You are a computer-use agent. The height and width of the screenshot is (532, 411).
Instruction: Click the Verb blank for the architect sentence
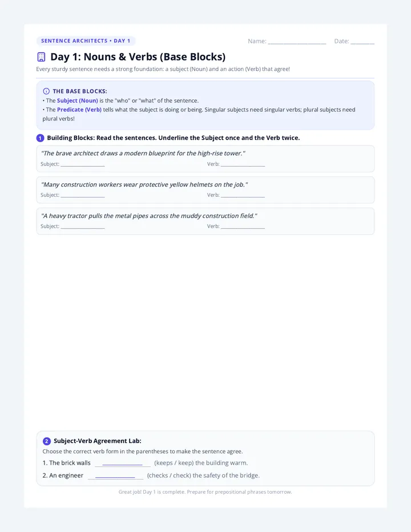click(243, 164)
